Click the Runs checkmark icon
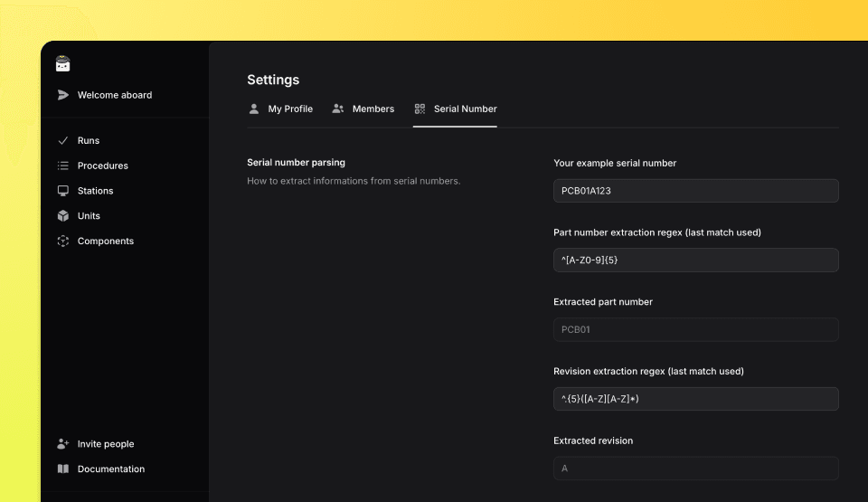The height and width of the screenshot is (502, 868). tap(63, 140)
